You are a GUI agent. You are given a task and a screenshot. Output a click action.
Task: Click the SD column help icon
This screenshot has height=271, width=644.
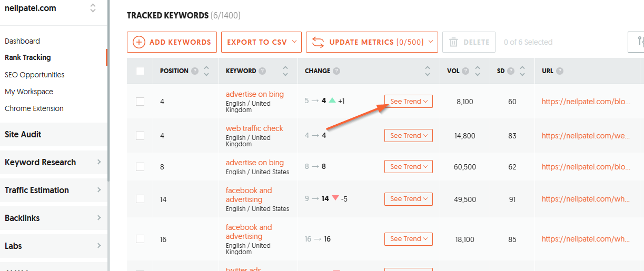(511, 71)
